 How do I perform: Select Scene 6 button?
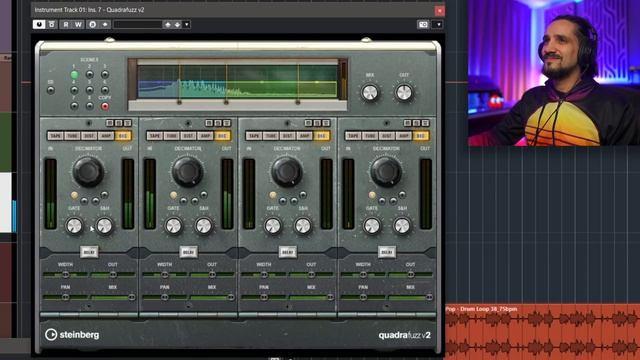(x=105, y=90)
